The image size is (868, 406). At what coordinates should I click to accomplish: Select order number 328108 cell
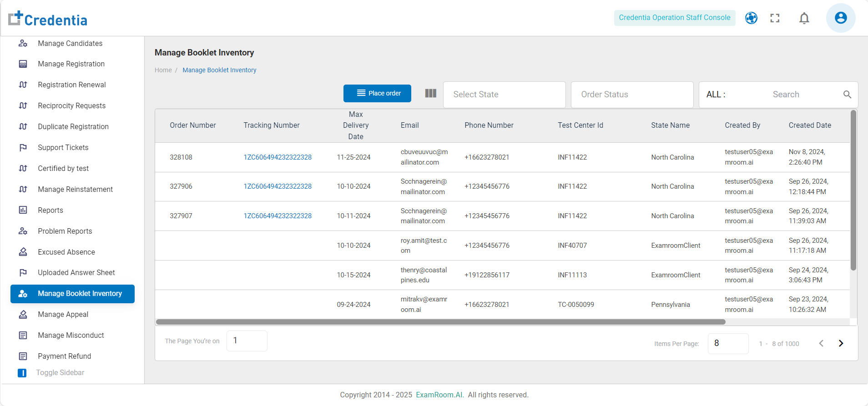click(181, 157)
